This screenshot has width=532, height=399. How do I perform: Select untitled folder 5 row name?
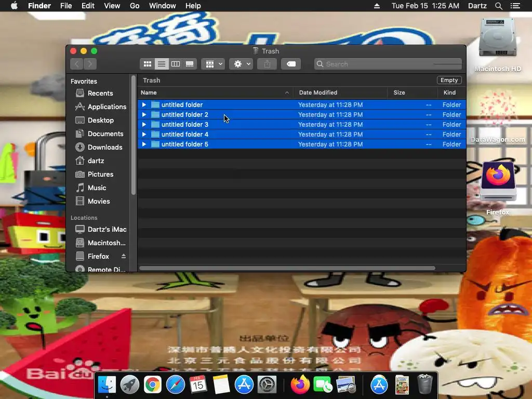click(184, 144)
